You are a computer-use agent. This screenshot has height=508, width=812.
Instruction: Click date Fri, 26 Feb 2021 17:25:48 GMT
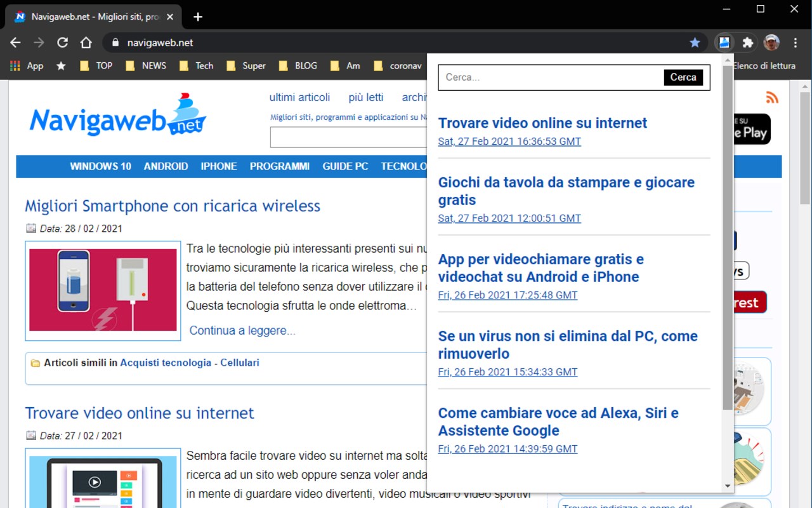pyautogui.click(x=508, y=295)
